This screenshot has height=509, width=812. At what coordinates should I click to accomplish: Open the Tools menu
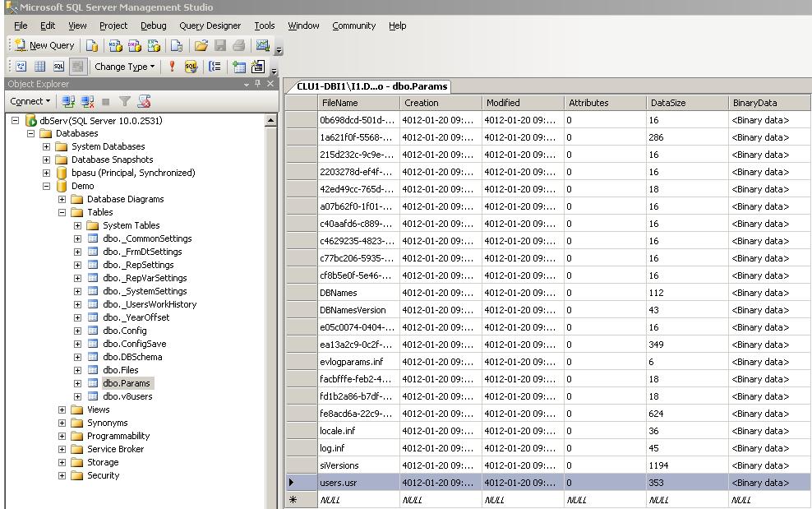pos(264,25)
